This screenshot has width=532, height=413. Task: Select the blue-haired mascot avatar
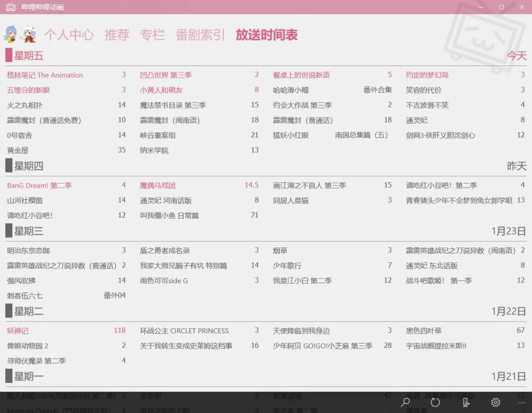(12, 34)
